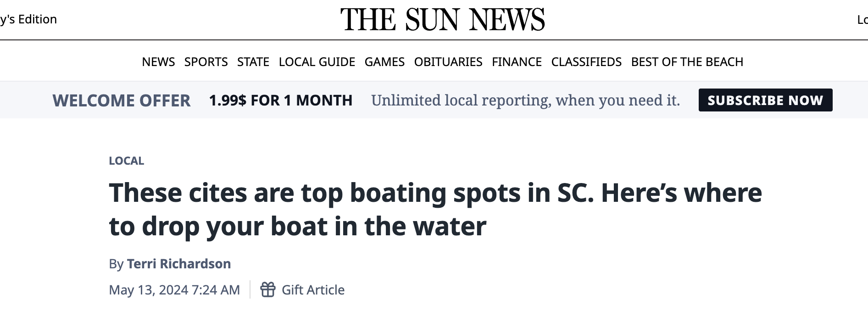The width and height of the screenshot is (868, 322).
Task: Browse the CLASSIFIEDS section
Action: [586, 62]
